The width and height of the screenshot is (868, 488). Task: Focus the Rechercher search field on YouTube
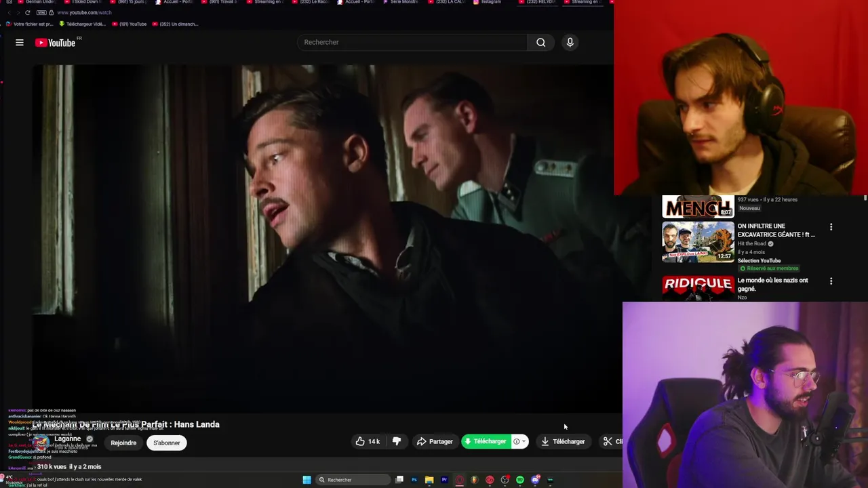(412, 42)
